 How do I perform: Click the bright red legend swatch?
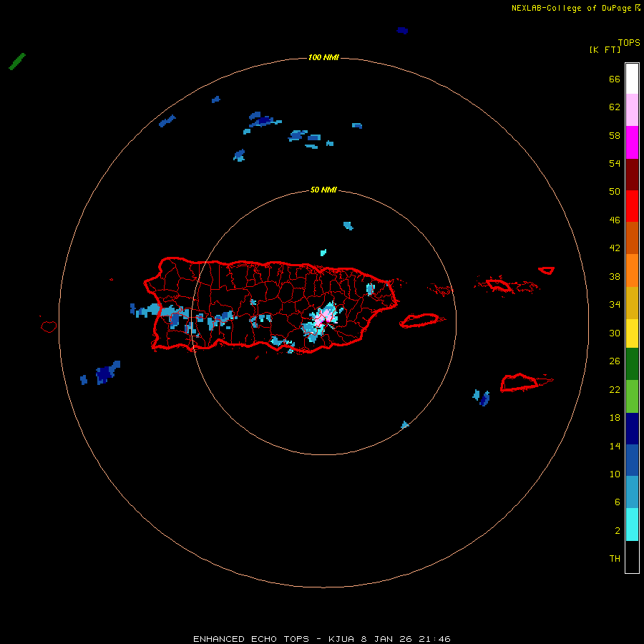(632, 206)
